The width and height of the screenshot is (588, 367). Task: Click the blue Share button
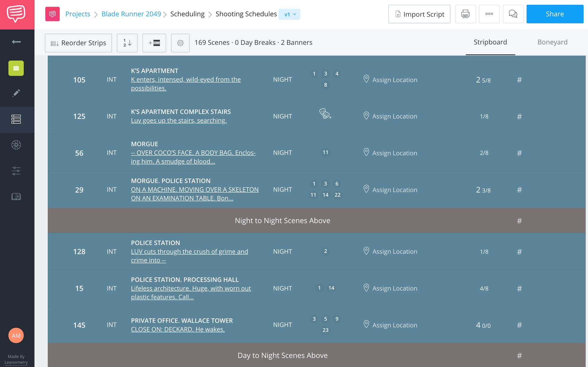[x=555, y=14]
